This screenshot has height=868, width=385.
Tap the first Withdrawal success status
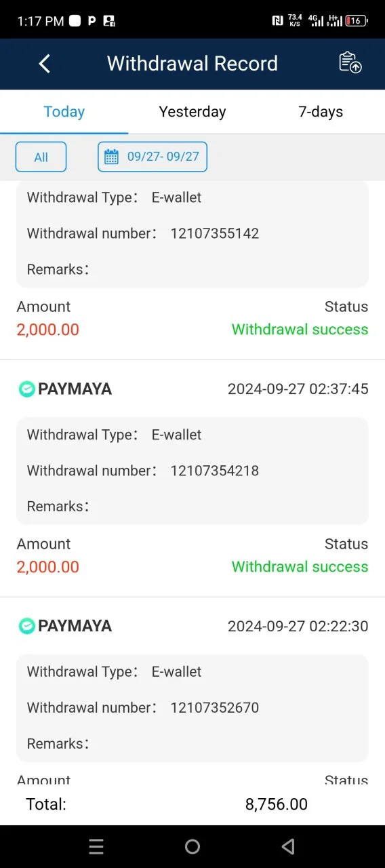(300, 330)
